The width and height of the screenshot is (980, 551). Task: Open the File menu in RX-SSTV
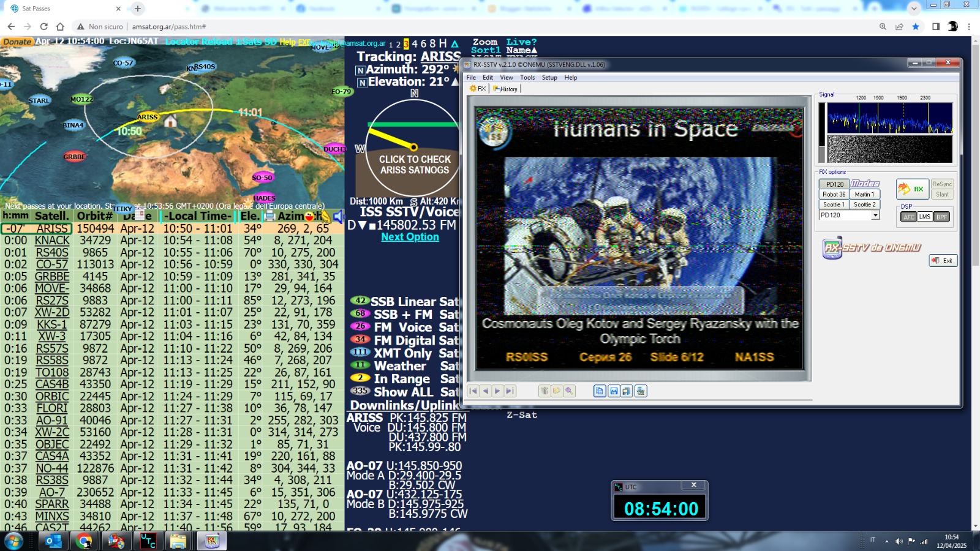[x=471, y=78]
